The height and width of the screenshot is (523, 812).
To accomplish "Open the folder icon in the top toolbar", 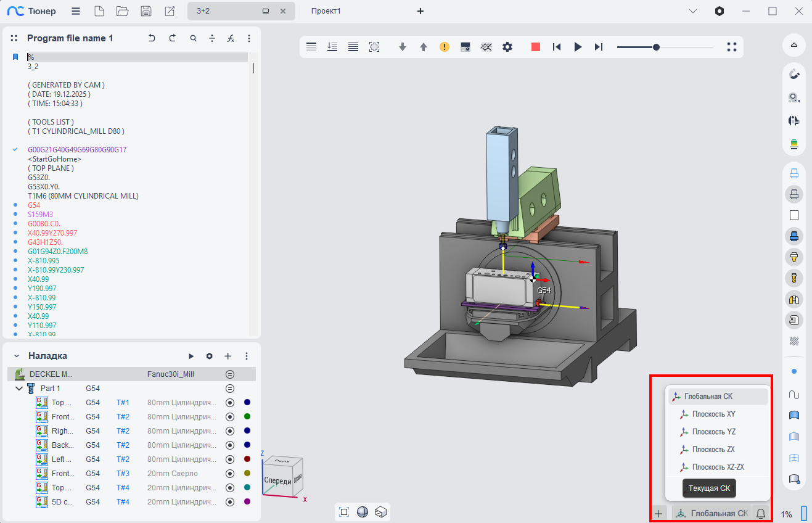I will [x=122, y=11].
